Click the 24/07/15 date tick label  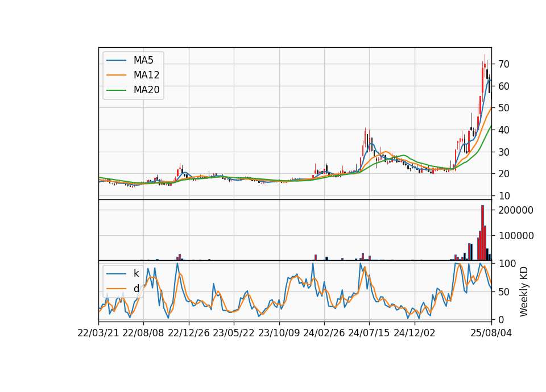click(x=369, y=333)
